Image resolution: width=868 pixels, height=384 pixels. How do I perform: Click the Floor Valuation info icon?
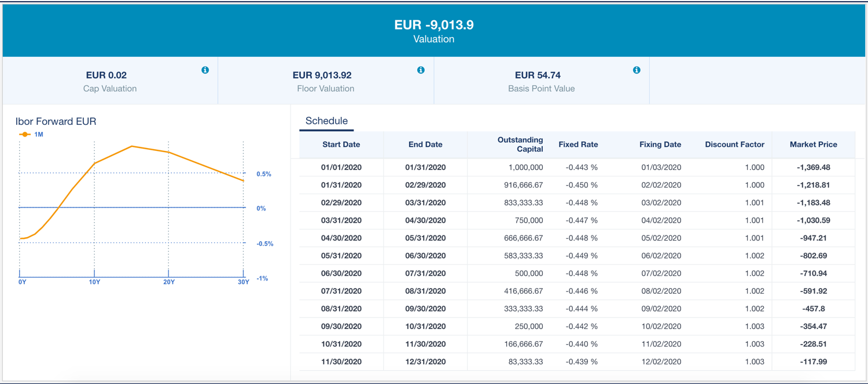point(421,70)
